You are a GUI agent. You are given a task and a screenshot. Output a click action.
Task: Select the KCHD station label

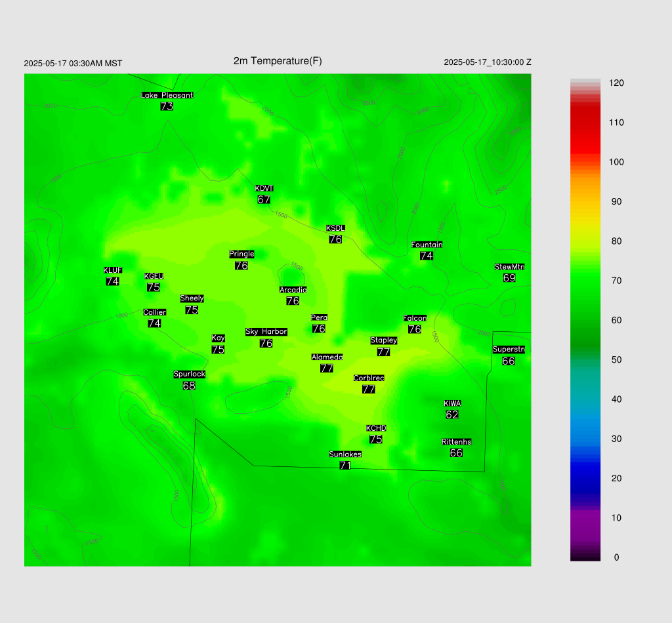click(x=376, y=428)
